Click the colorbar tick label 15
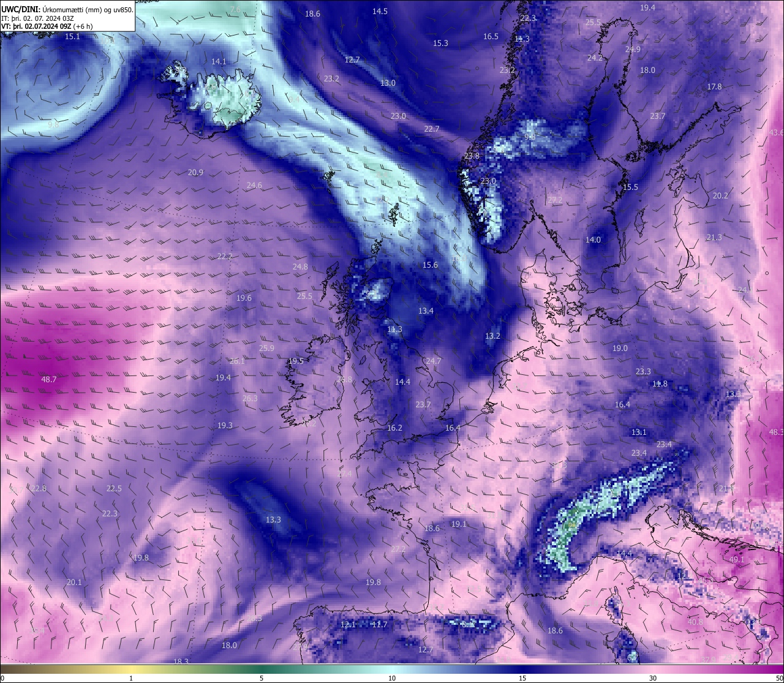 [522, 678]
